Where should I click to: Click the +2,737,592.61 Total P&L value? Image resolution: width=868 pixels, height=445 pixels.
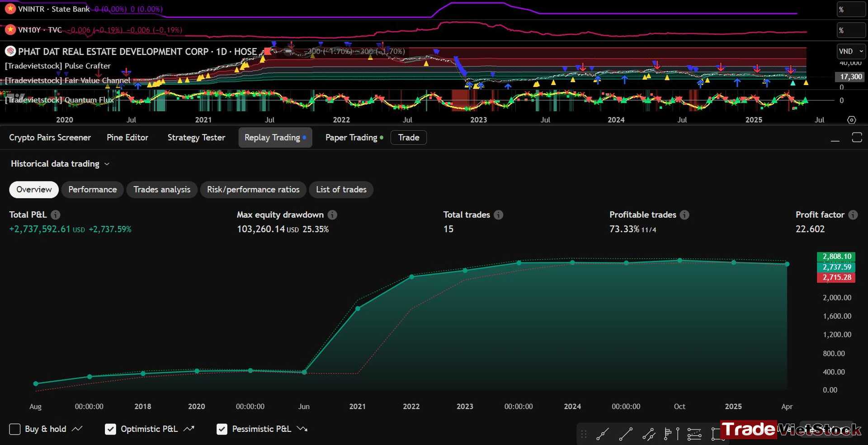coord(40,229)
